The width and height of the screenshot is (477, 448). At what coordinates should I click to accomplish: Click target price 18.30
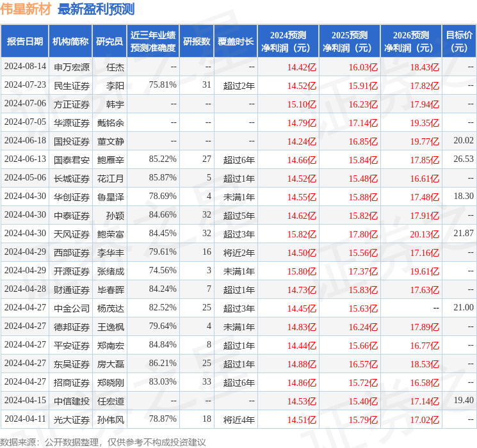464,196
